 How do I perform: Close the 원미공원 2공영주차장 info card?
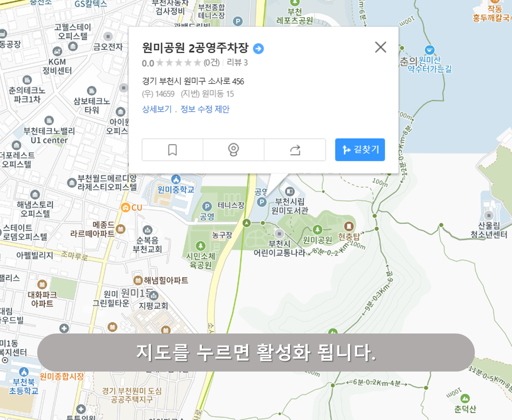(x=380, y=47)
